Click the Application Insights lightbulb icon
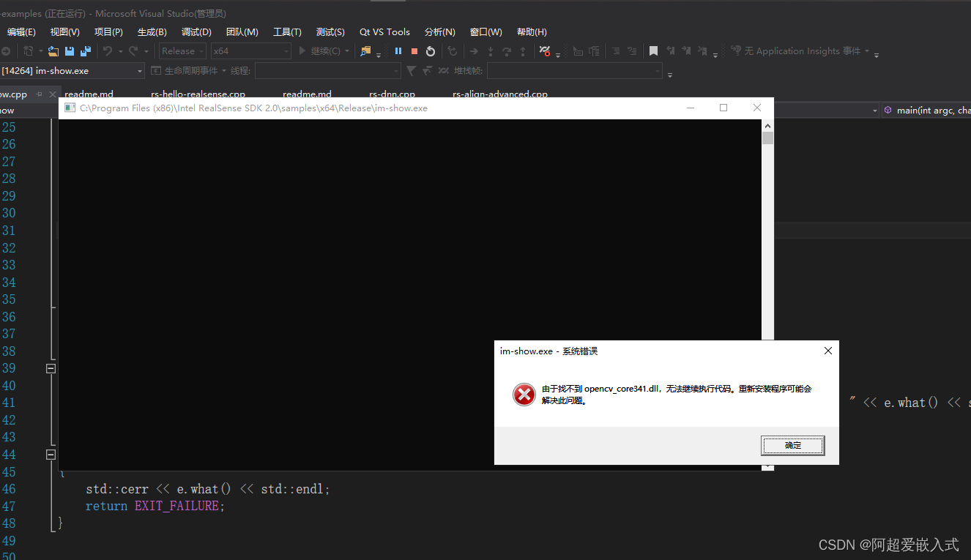 pos(736,51)
